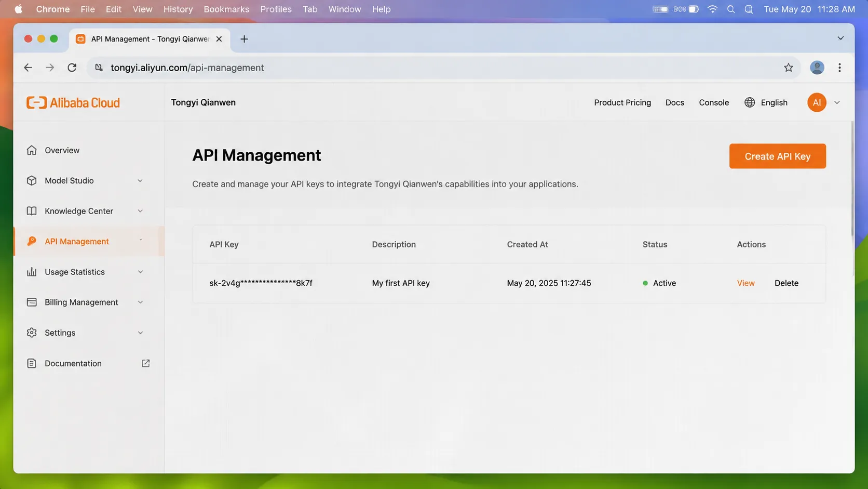Open the Bookmarks menu
This screenshot has height=489, width=868.
(226, 9)
